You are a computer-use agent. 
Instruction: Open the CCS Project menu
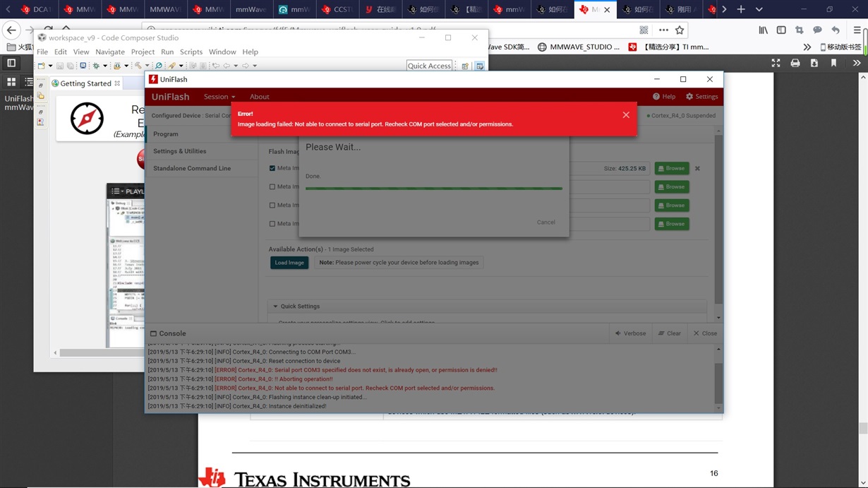[143, 52]
